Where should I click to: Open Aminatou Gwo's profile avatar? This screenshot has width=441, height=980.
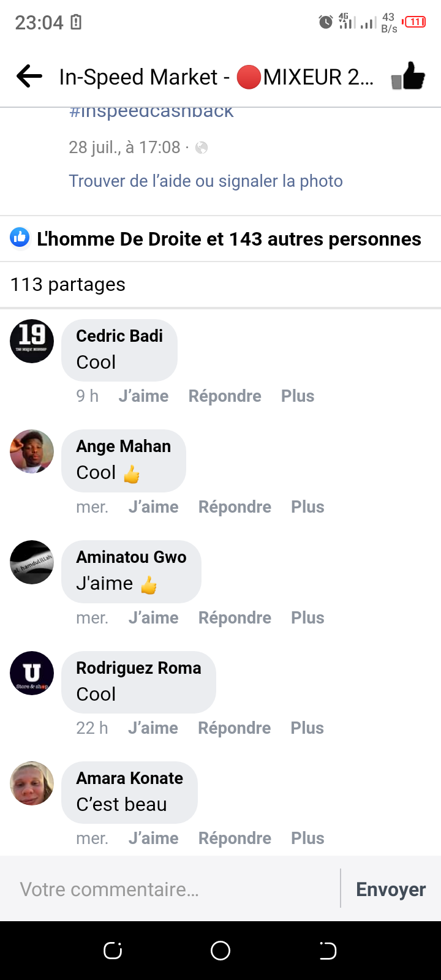pos(32,562)
